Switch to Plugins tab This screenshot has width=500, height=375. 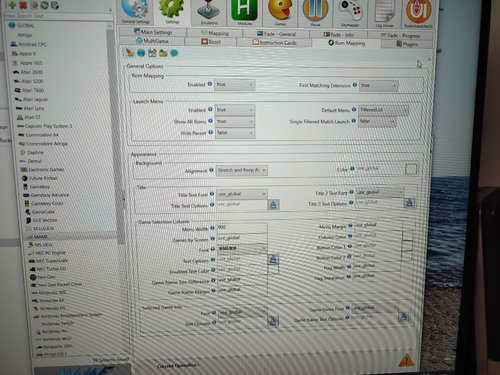click(407, 44)
